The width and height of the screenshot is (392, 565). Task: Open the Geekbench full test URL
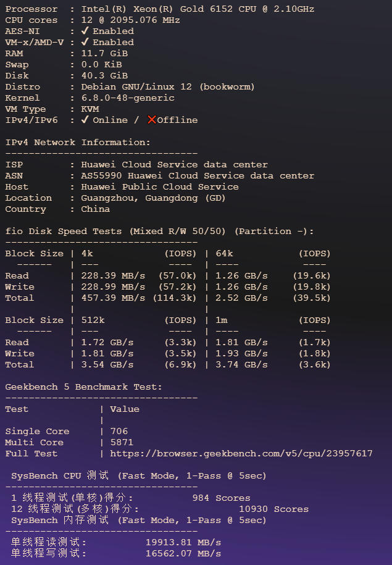241,453
